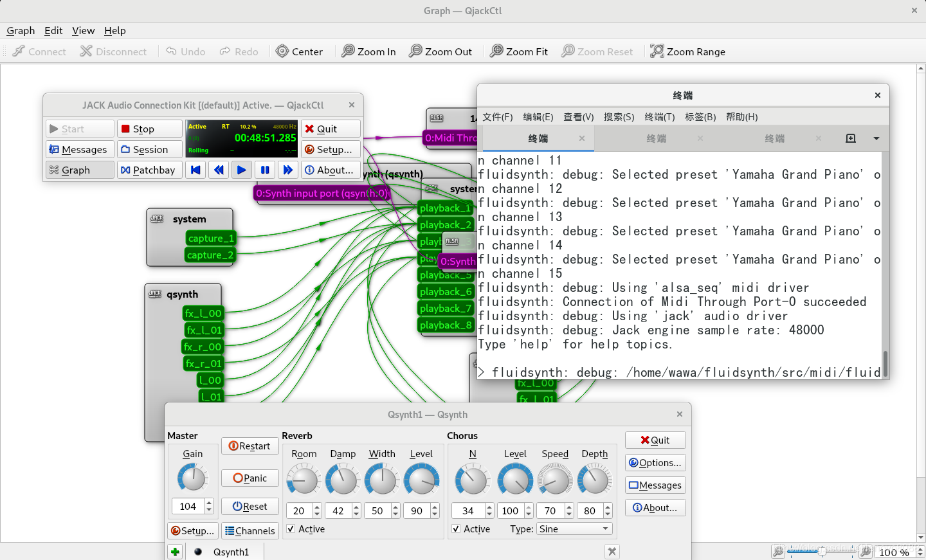The image size is (926, 560).
Task: Open QjackCtl Setup dialog
Action: click(x=331, y=149)
